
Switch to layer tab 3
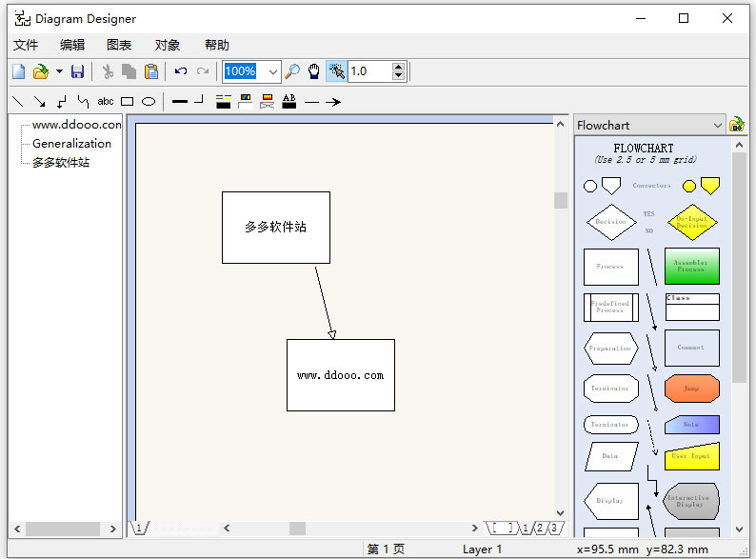click(554, 529)
